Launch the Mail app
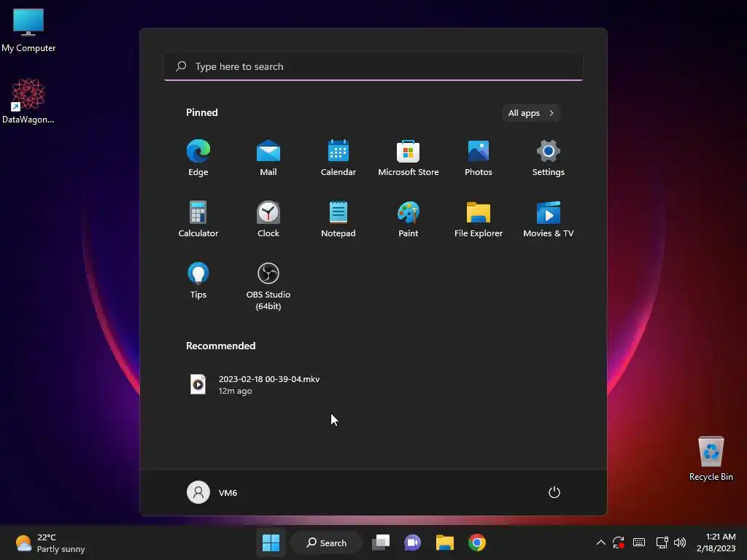Viewport: 747px width, 560px height. pos(268,157)
